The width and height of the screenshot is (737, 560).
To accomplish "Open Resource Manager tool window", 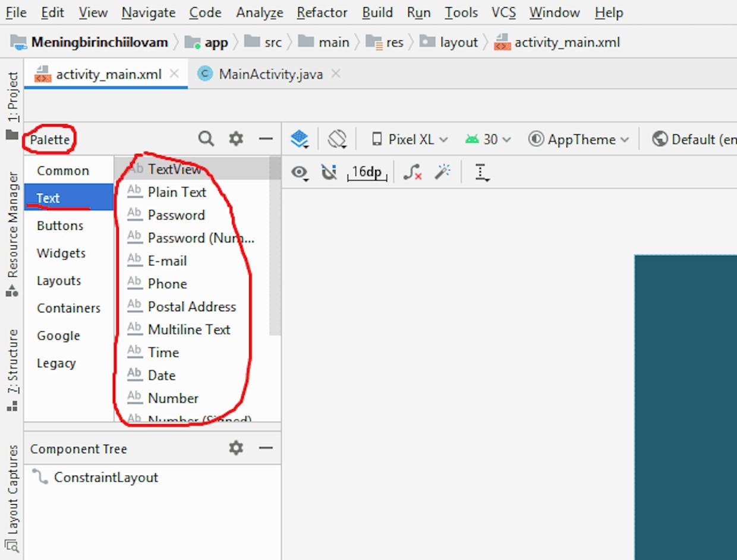I will click(x=12, y=235).
